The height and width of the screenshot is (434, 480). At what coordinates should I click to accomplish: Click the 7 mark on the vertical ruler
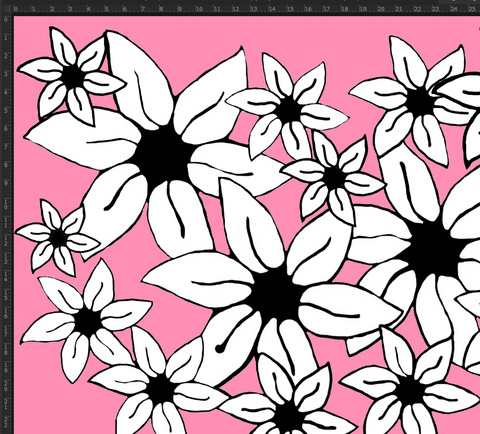6,147
